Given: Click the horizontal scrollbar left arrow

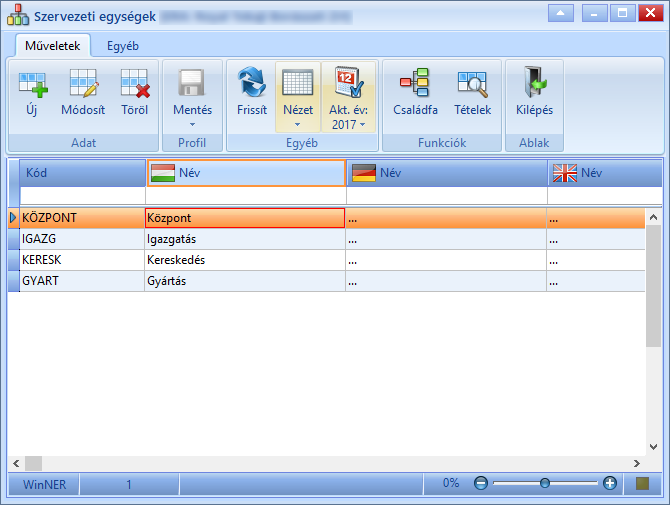Looking at the screenshot, I should 16,463.
